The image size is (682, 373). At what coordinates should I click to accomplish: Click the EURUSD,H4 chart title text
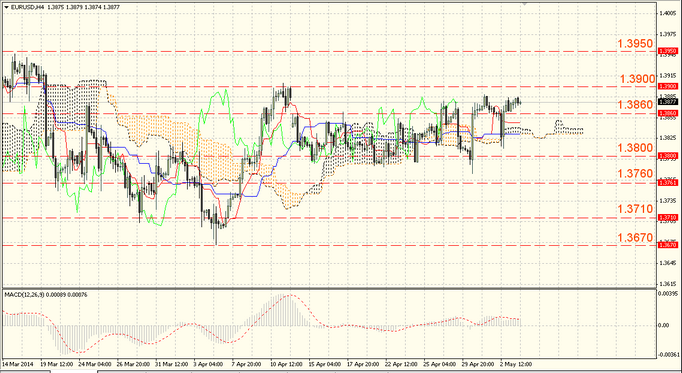click(27, 7)
